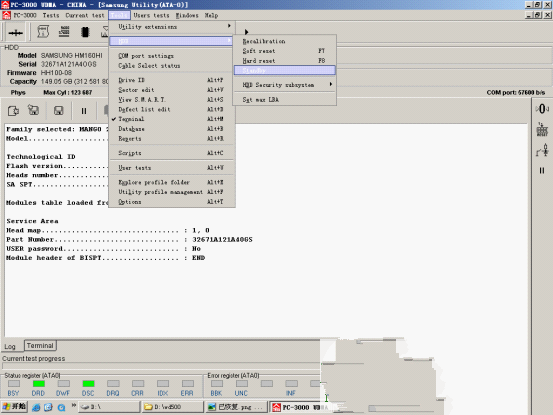Open Defect list edit
553x415 pixels.
click(172, 109)
